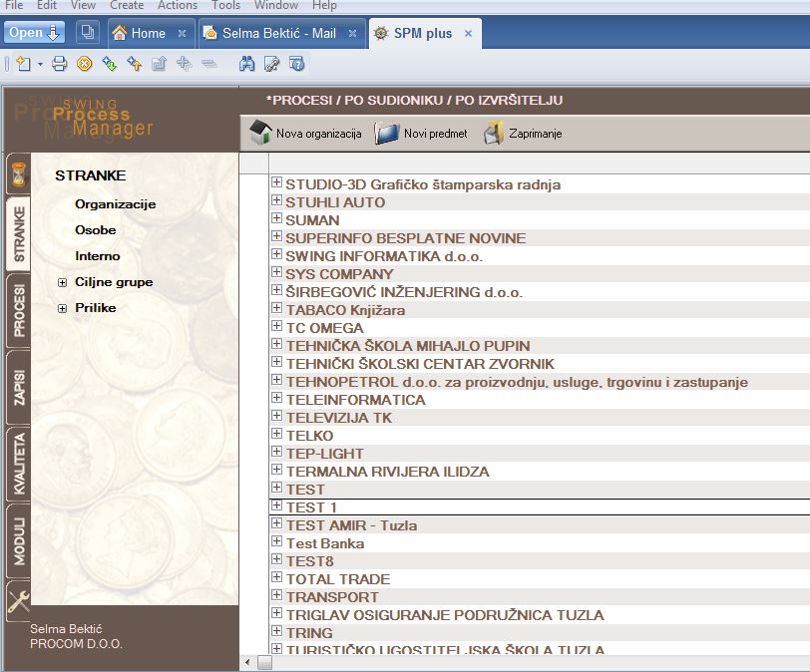Open Osobe in STRANKE panel
The width and height of the screenshot is (810, 672).
[x=96, y=230]
